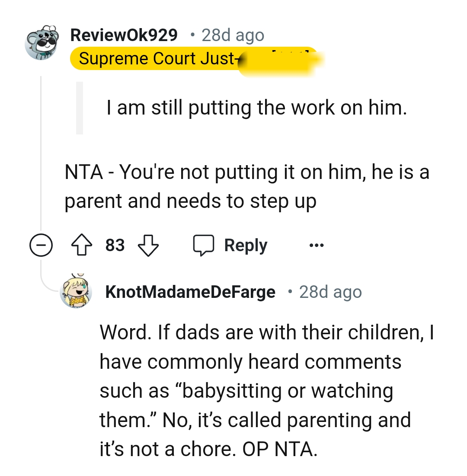Click the 28d ago timestamp on top comment
This screenshot has height=476, width=467.
233,35
